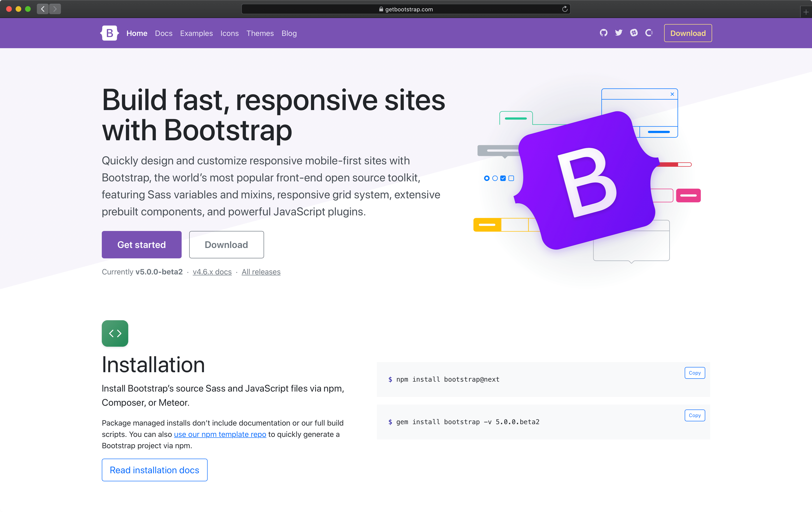Click the macOS back navigation arrow

(43, 9)
